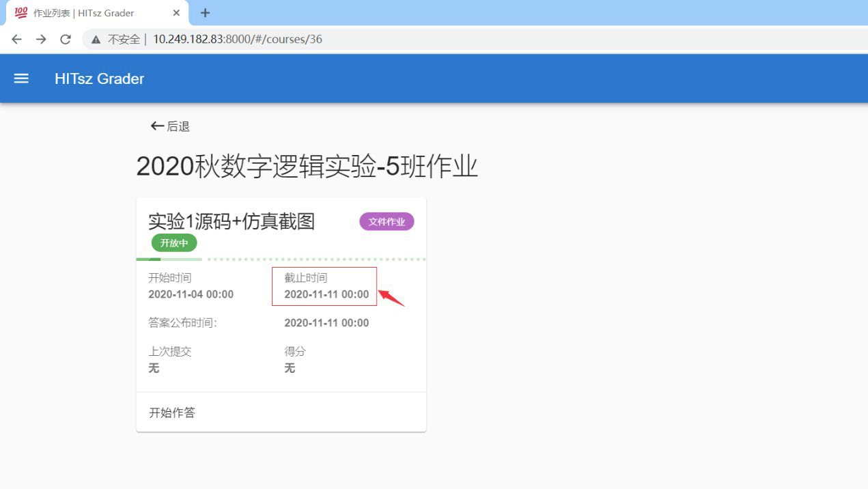Image resolution: width=868 pixels, height=489 pixels.
Task: Close the HITsz Grader tab
Action: click(x=177, y=13)
